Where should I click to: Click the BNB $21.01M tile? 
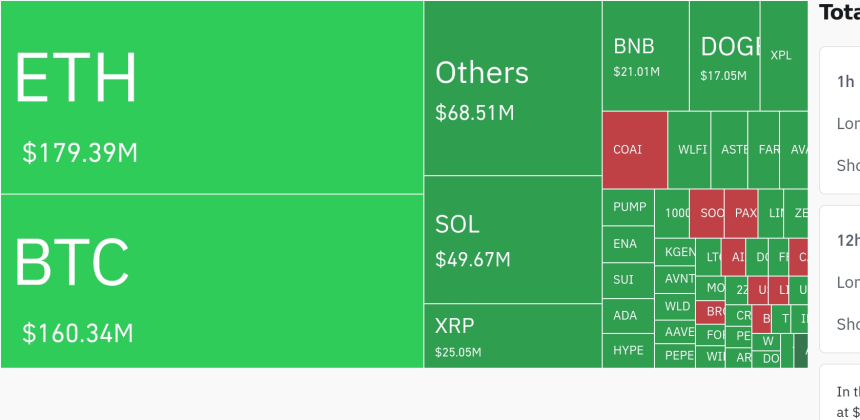click(645, 55)
